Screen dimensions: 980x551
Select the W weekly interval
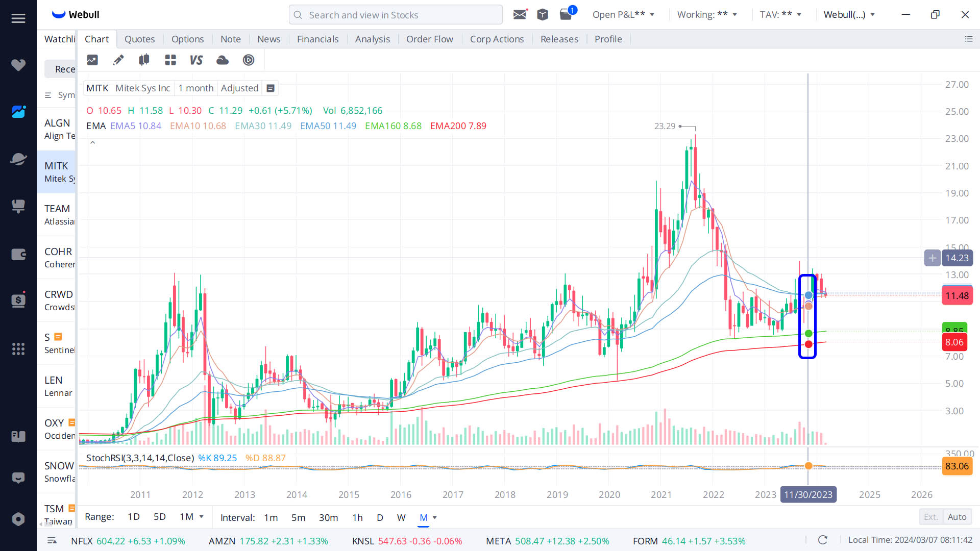(x=401, y=518)
